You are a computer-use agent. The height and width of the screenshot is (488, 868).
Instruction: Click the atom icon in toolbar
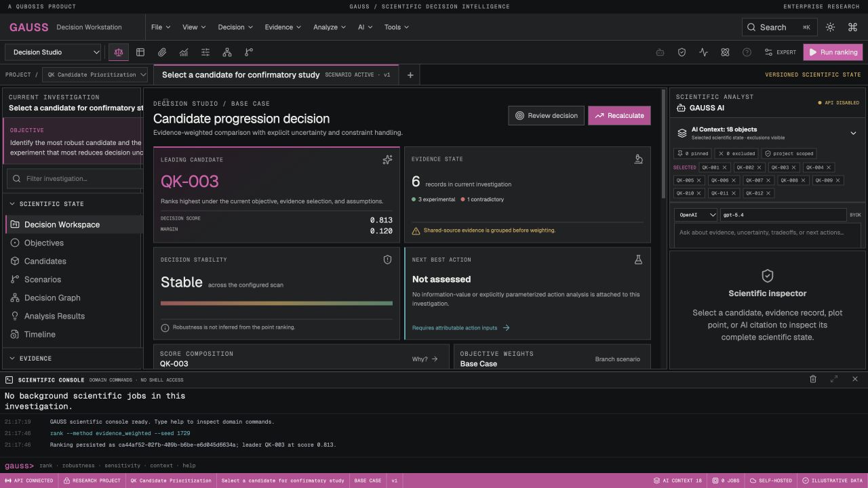(725, 52)
